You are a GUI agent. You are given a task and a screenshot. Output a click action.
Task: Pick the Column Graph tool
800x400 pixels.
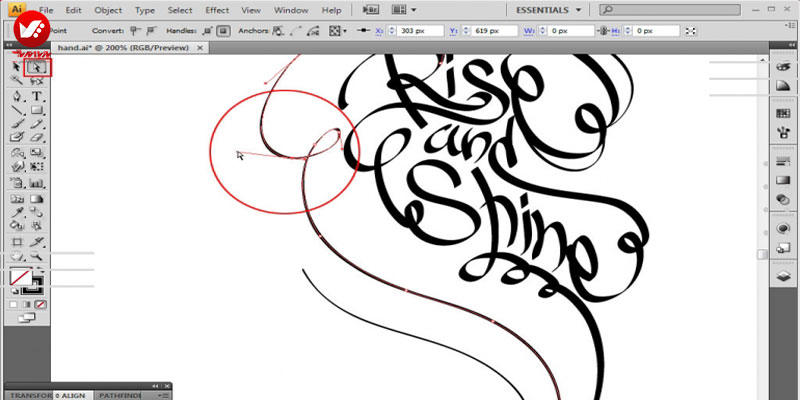(37, 183)
